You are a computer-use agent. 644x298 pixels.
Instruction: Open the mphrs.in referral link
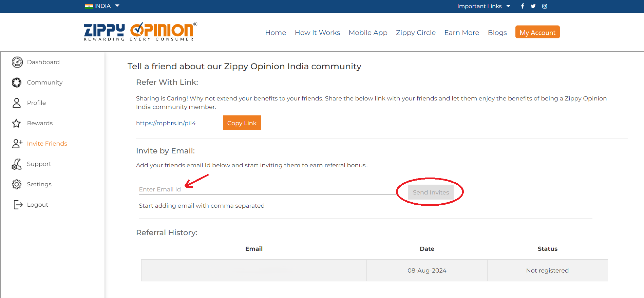click(166, 123)
